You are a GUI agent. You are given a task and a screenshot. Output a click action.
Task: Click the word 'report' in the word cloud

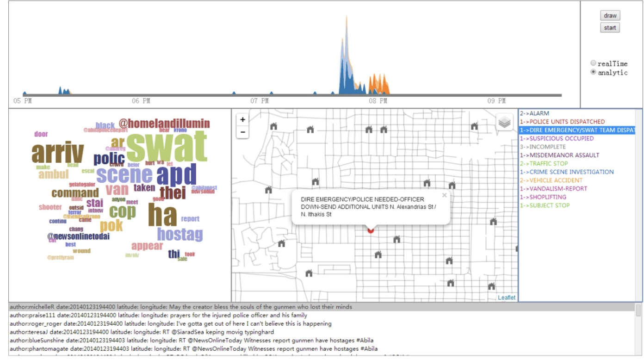pos(190,219)
